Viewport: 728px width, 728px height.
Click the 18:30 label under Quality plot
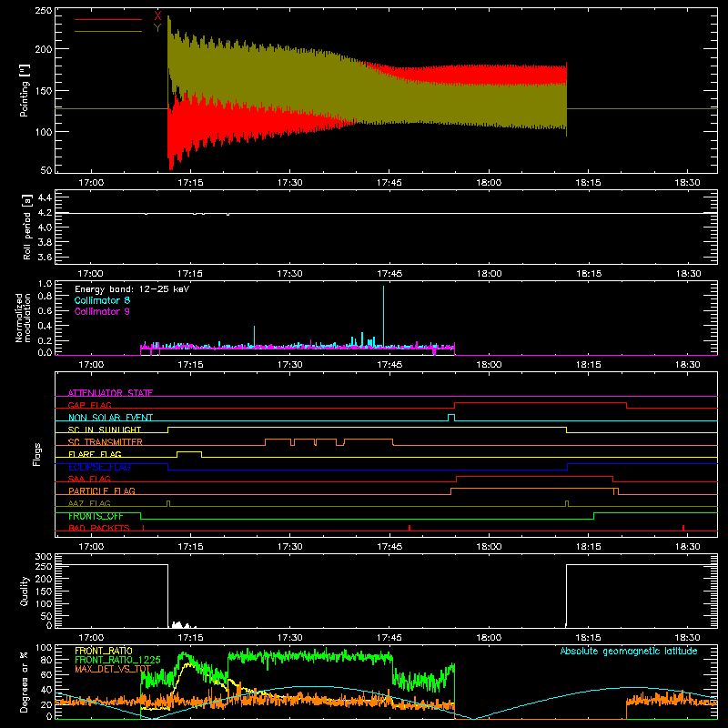point(687,638)
